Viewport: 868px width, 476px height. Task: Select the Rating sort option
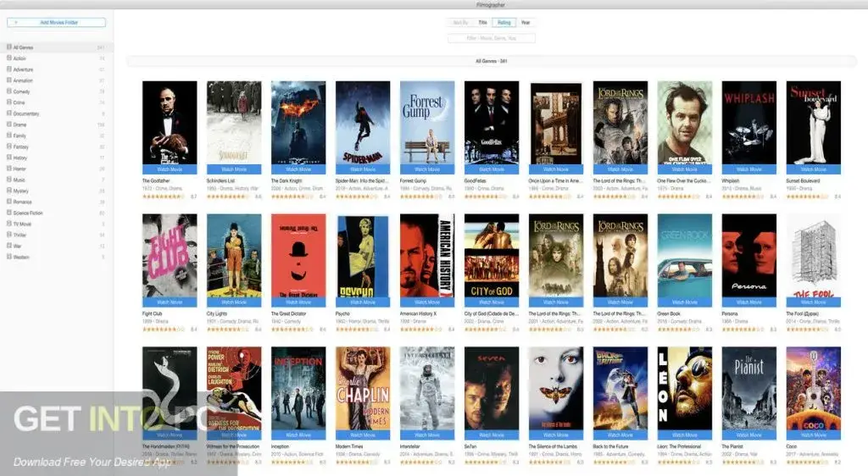[504, 23]
